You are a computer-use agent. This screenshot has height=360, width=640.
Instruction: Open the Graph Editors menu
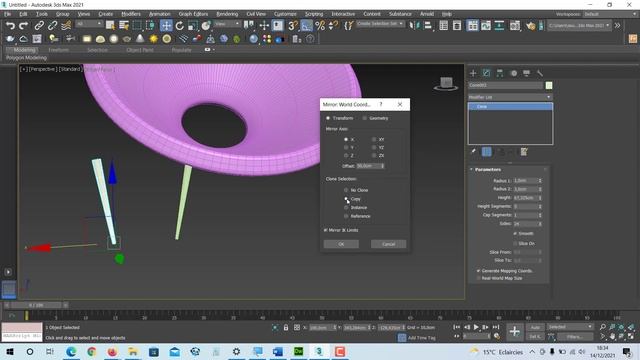(x=193, y=14)
